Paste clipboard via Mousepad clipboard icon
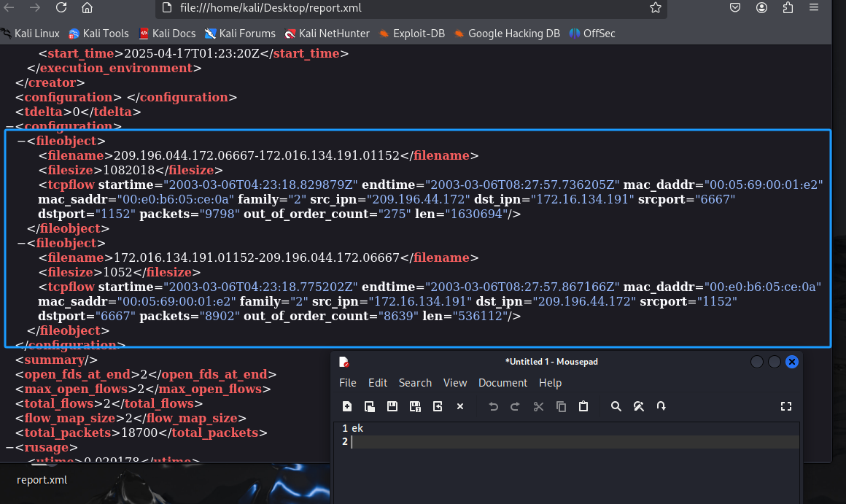846x504 pixels. [583, 406]
